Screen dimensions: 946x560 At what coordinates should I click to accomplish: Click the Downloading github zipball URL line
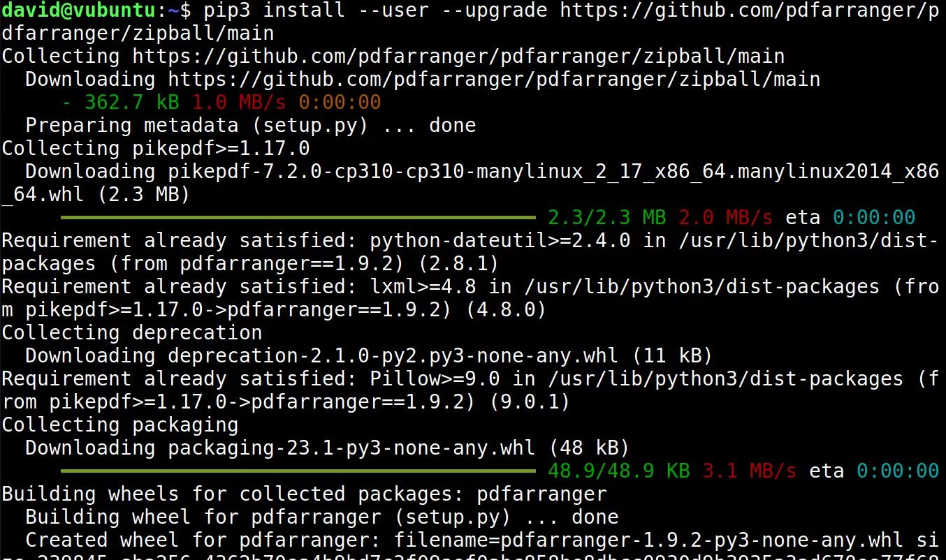[423, 79]
